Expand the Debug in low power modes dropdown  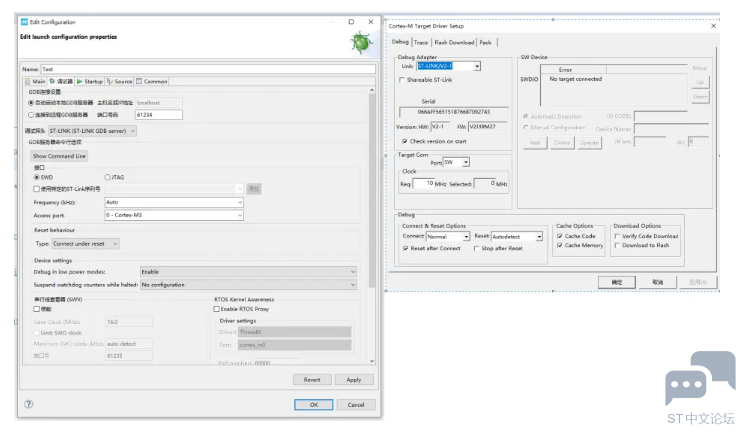click(248, 272)
